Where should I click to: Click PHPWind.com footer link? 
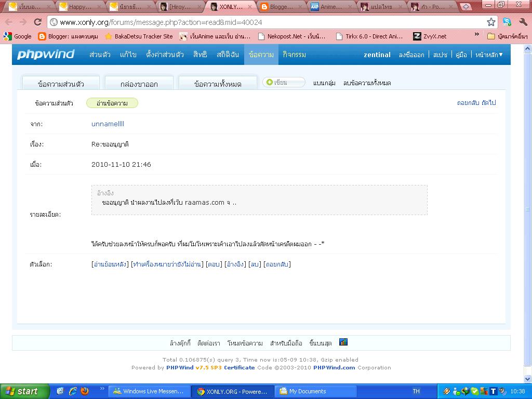pos(334,367)
